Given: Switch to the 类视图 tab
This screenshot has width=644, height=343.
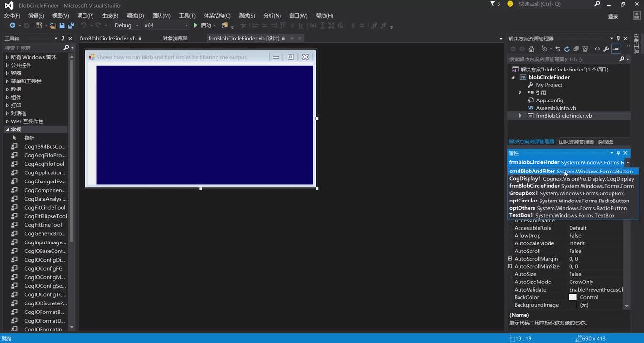Looking at the screenshot, I should click(605, 141).
